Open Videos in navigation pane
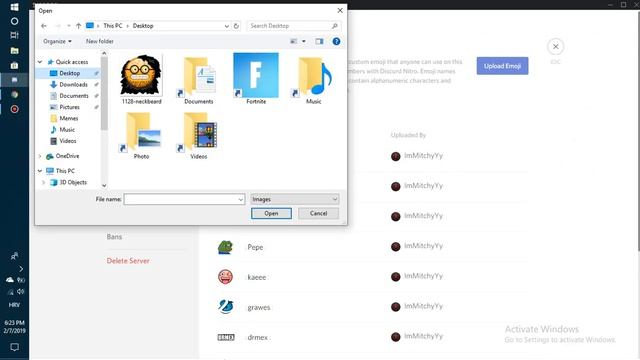 pyautogui.click(x=68, y=141)
